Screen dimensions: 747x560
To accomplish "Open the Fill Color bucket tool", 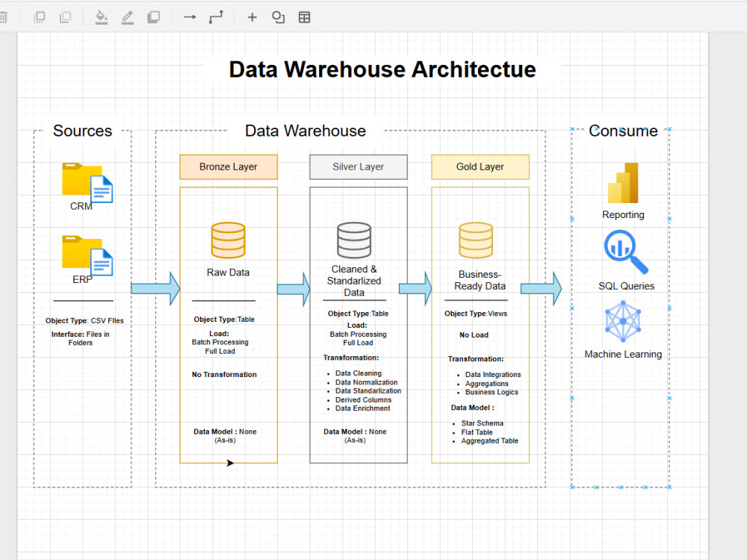I will coord(101,18).
